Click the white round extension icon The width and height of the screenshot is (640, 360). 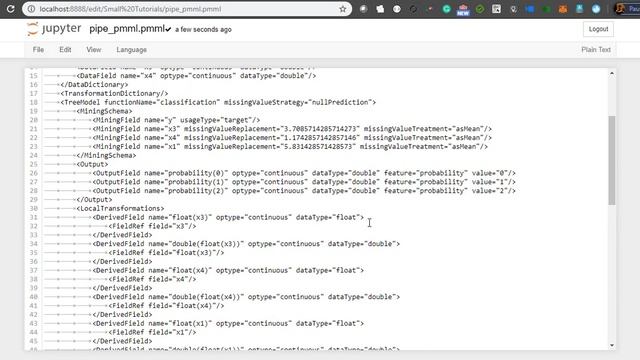(396, 9)
